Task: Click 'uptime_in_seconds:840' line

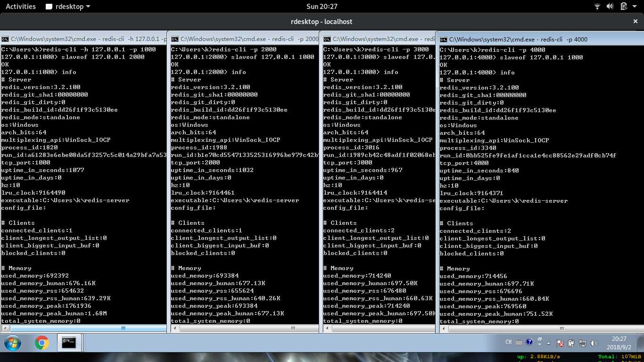Action: click(479, 171)
